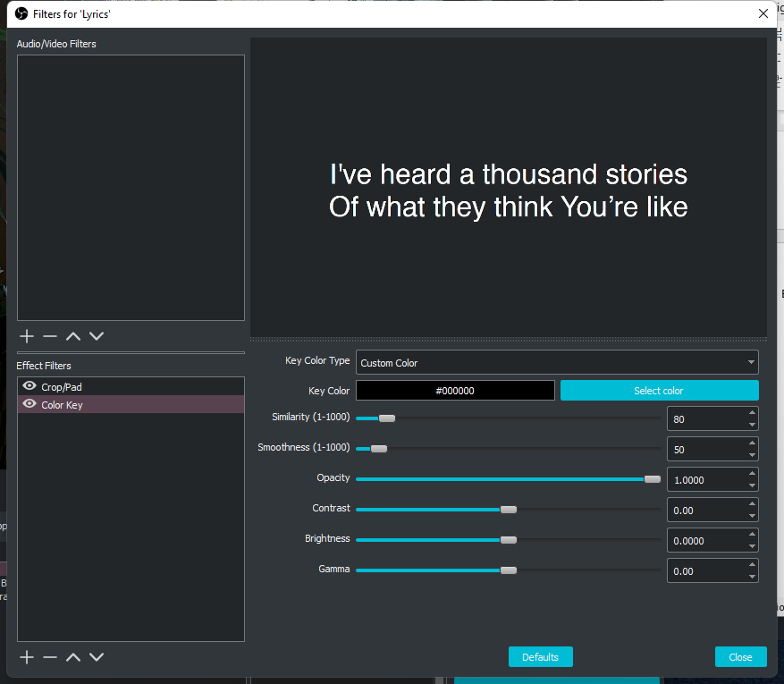Click the Contrast slider handle
Viewport: 784px width, 684px height.
[x=509, y=510]
